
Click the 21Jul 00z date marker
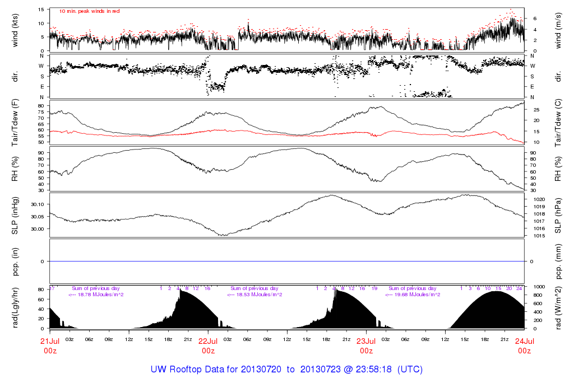(50, 346)
